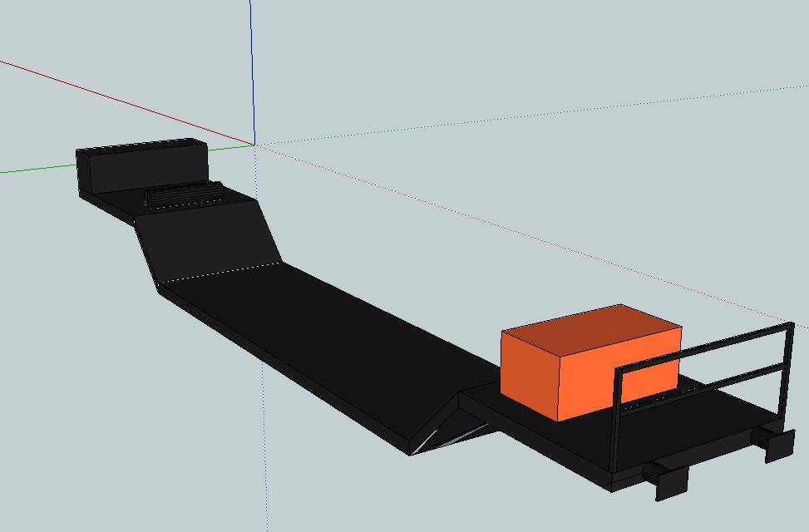Screen dimensions: 809x532
Task: Select the ribbed cylinder on the upper platform
Action: click(184, 195)
